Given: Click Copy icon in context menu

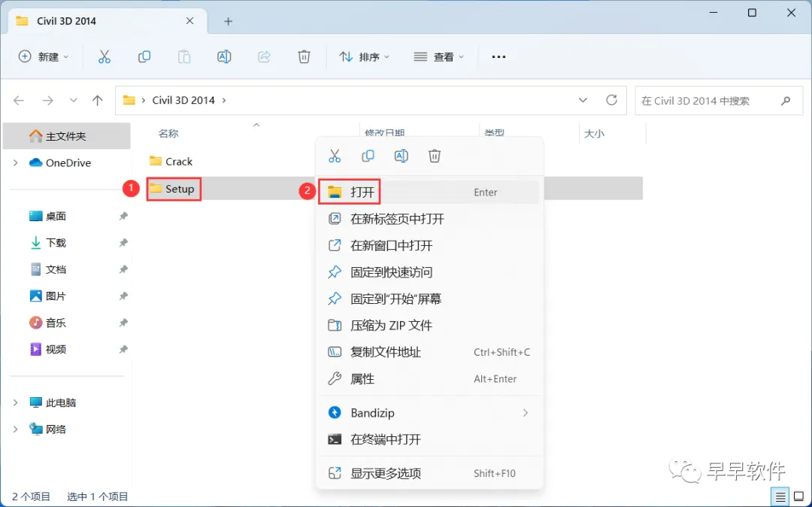Looking at the screenshot, I should [x=368, y=156].
